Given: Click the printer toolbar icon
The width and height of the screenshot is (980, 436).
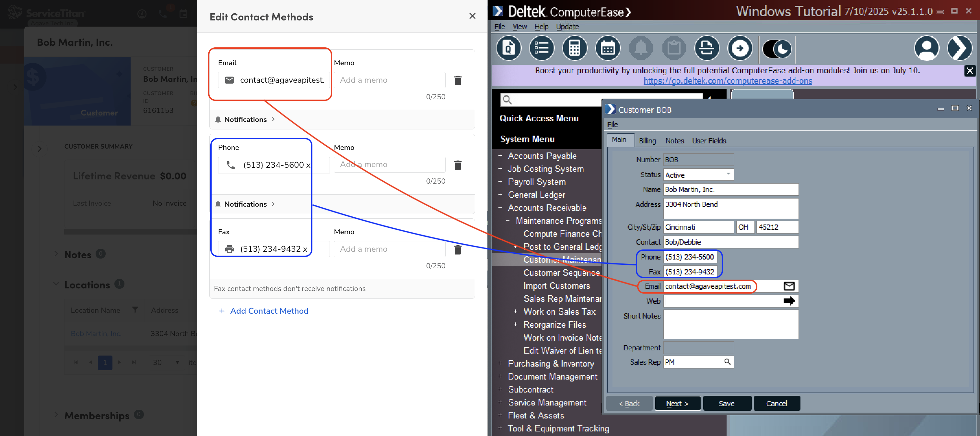Looking at the screenshot, I should [x=707, y=48].
